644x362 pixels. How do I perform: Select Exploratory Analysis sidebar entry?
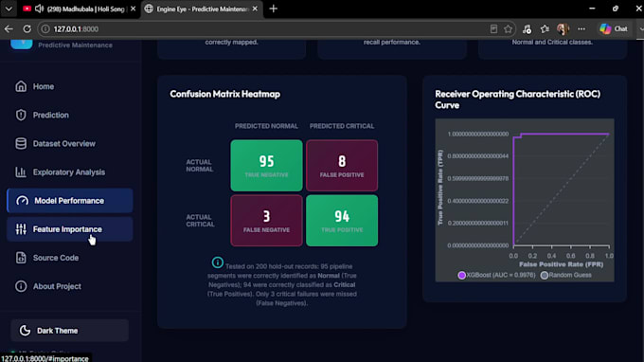(x=70, y=172)
